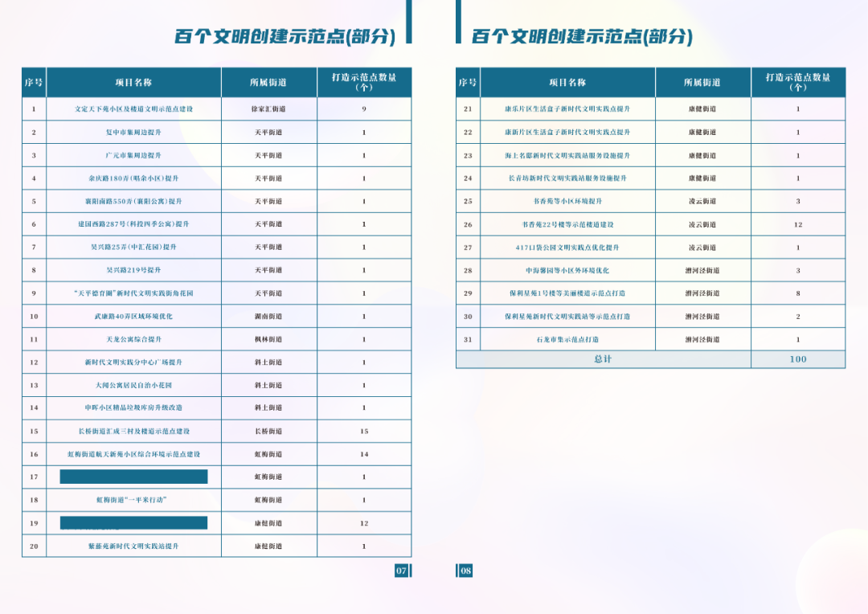The height and width of the screenshot is (614, 868).
Task: Click the 湖南街道 cell
Action: (x=268, y=317)
